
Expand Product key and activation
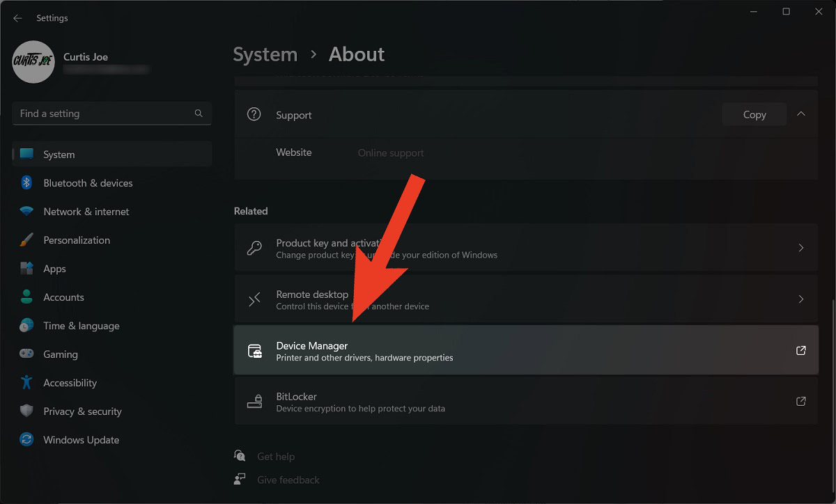point(800,248)
